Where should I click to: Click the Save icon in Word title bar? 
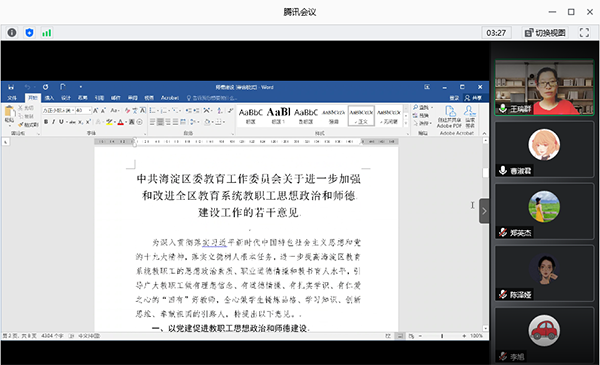[11, 87]
